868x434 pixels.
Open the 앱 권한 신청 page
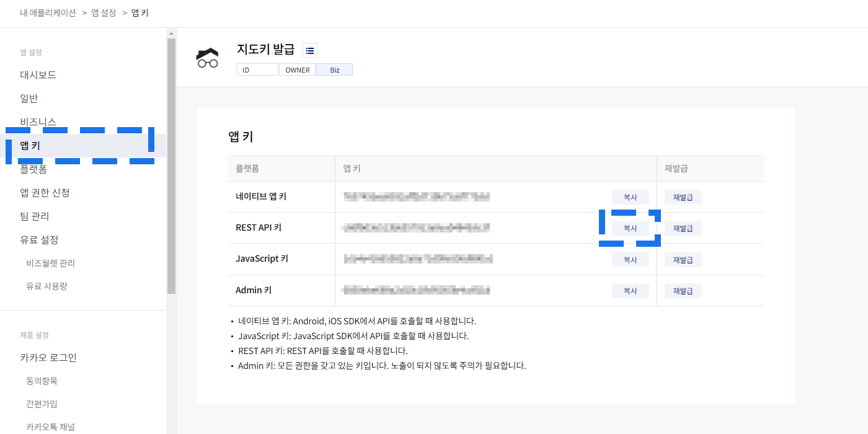(45, 193)
